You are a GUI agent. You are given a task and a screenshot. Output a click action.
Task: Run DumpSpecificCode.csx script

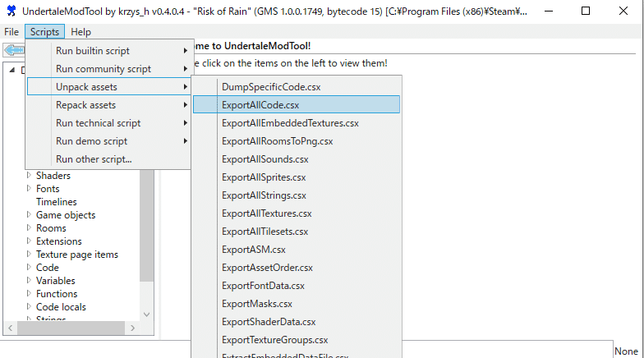pyautogui.click(x=296, y=87)
